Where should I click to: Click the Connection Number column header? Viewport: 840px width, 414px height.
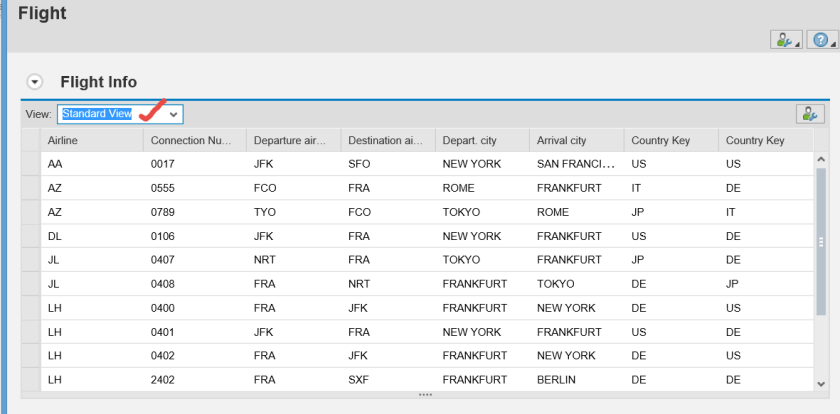[x=193, y=140]
